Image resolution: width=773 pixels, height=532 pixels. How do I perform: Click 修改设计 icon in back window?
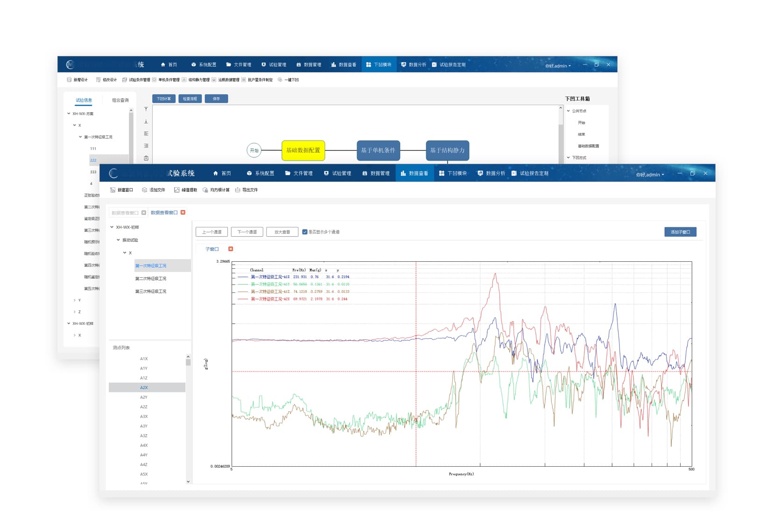pos(98,80)
